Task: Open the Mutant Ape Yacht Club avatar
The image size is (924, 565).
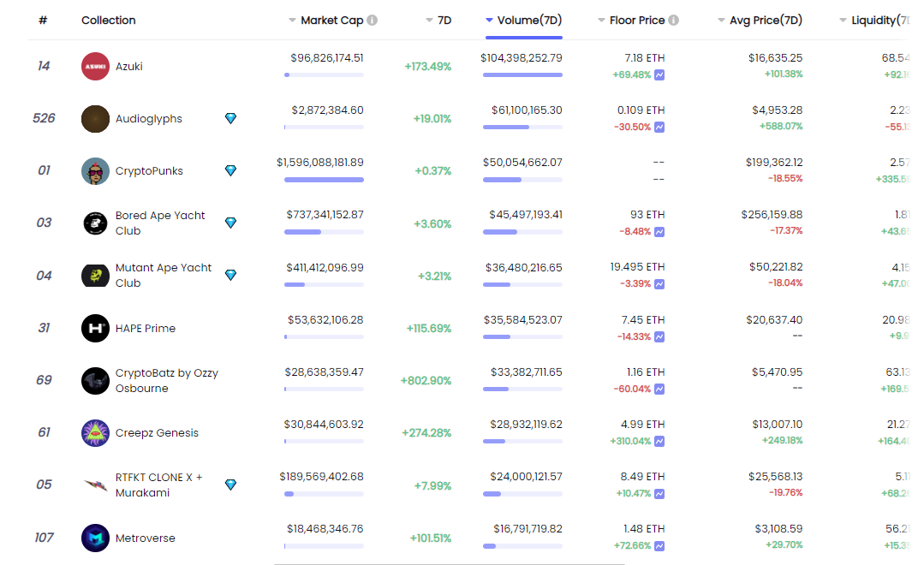Action: [x=95, y=275]
